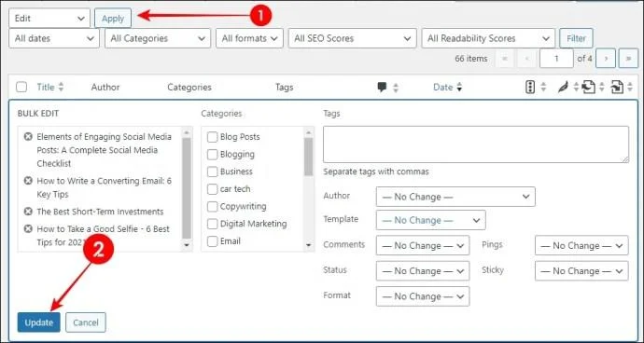Viewport: 644px width, 343px height.
Task: Click the Filter button
Action: (576, 38)
